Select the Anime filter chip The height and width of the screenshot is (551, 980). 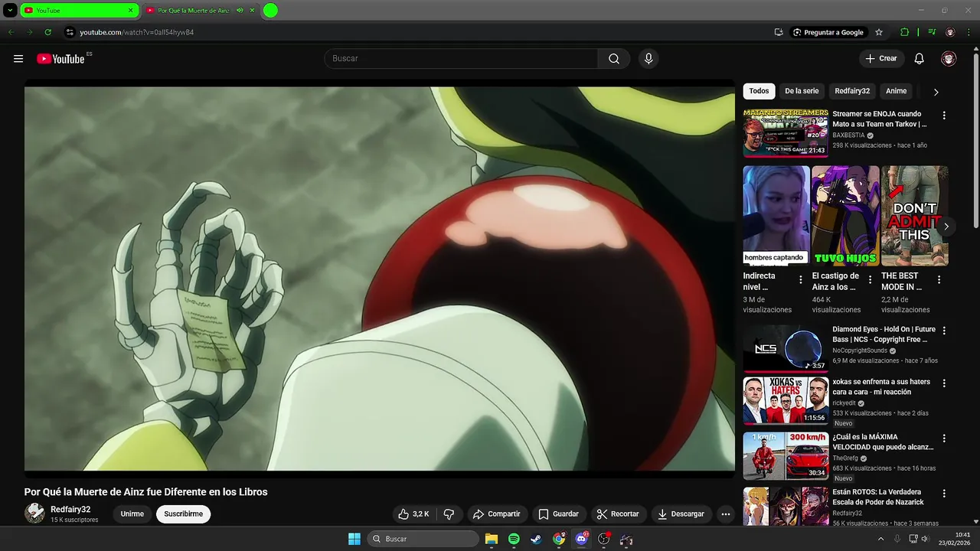(x=896, y=91)
